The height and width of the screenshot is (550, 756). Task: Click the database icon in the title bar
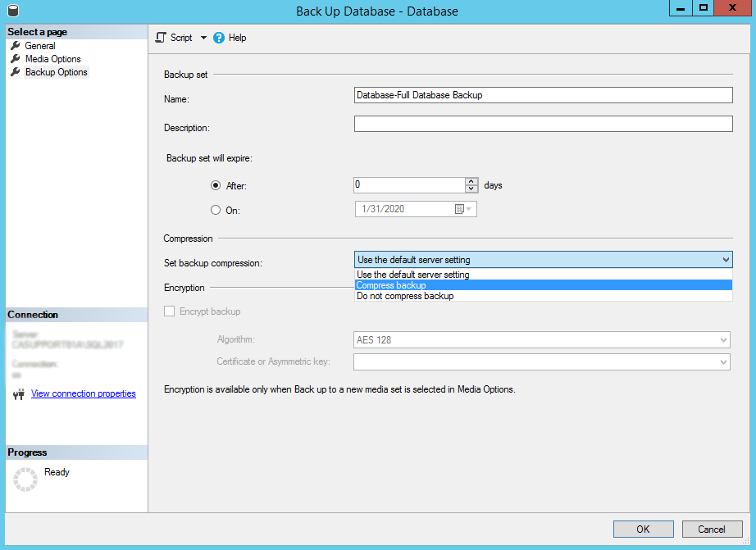coord(13,11)
